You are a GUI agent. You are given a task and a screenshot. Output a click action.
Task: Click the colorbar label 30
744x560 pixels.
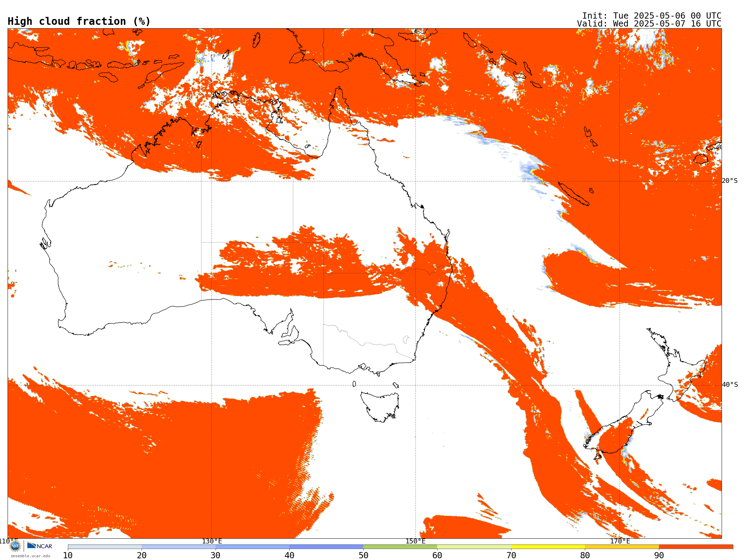[216, 556]
